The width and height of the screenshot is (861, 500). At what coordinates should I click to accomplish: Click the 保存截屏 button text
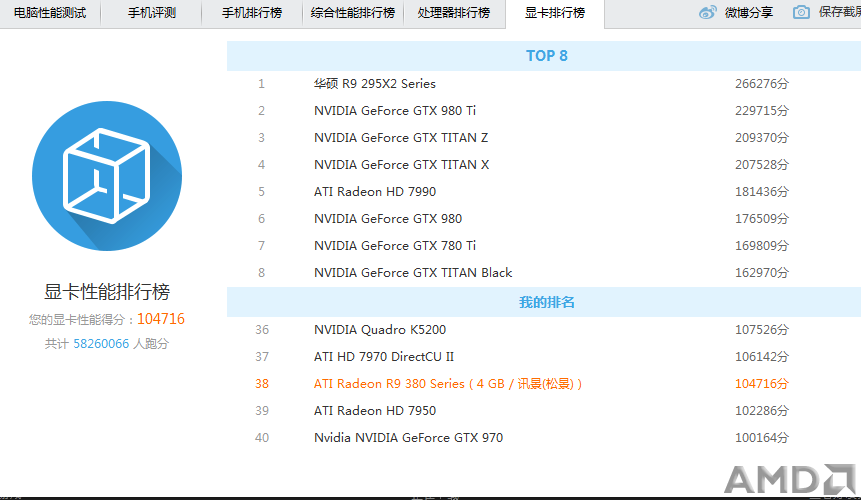[x=840, y=12]
